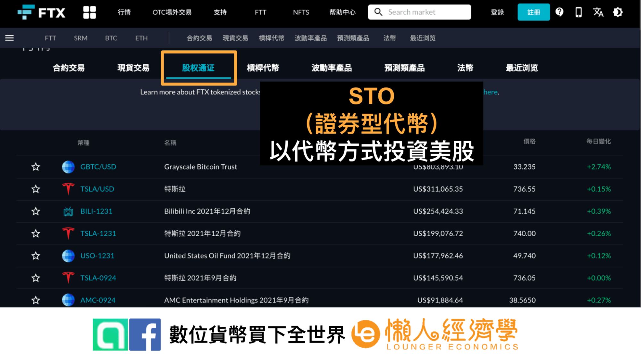
Task: Switch to the large 槓桿代幣 tab
Action: 263,68
